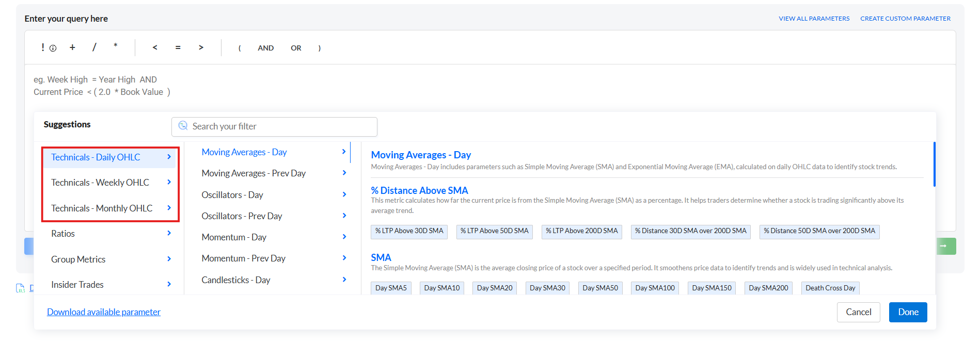Insert the equals operator
This screenshot has width=980, height=344.
click(x=178, y=47)
